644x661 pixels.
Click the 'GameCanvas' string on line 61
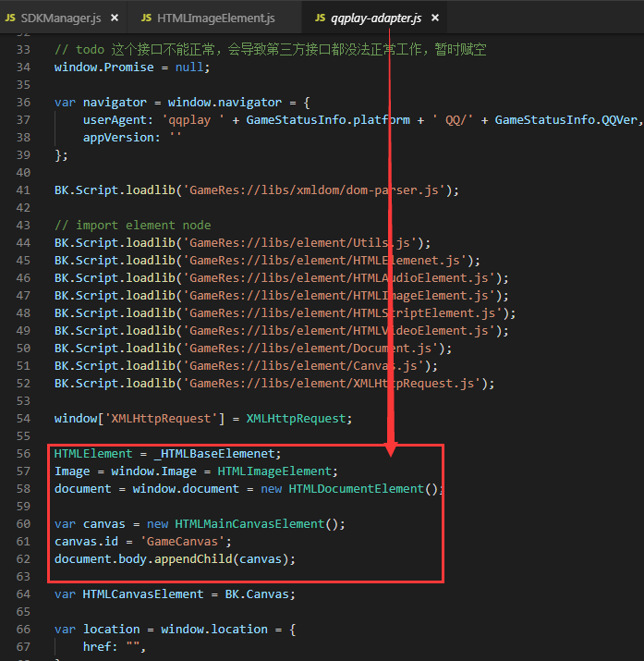[x=182, y=542]
